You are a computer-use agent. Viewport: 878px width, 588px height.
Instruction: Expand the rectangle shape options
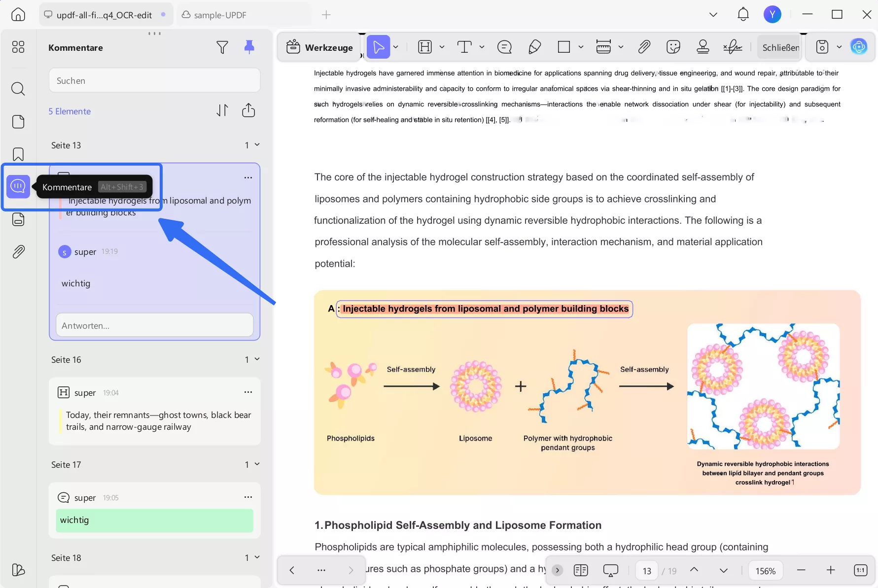click(581, 47)
